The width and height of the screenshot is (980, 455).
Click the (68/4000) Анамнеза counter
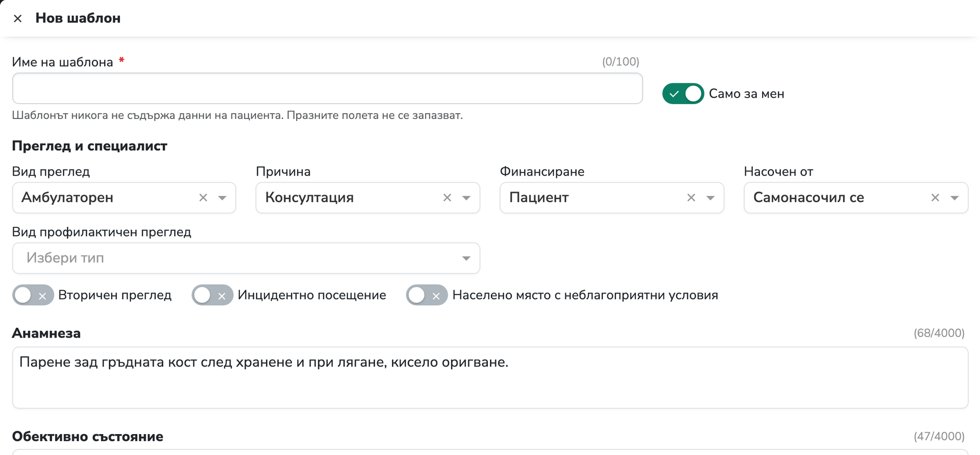click(939, 333)
